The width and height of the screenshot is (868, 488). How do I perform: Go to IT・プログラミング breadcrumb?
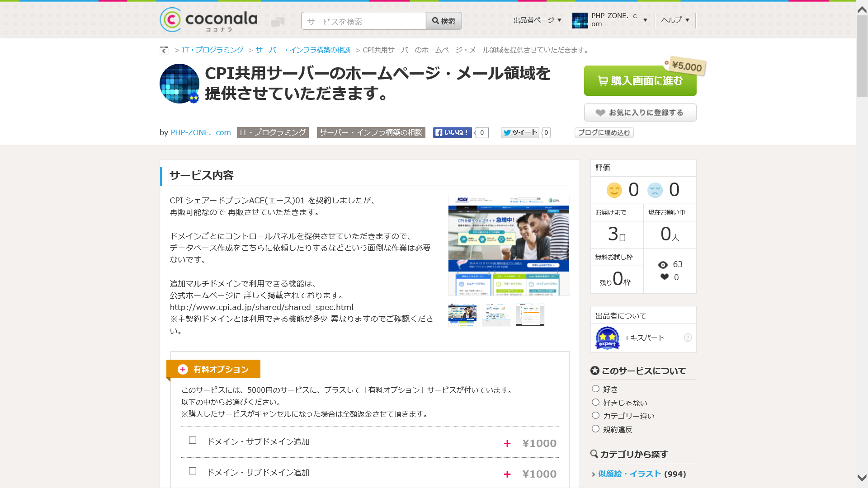coord(212,50)
